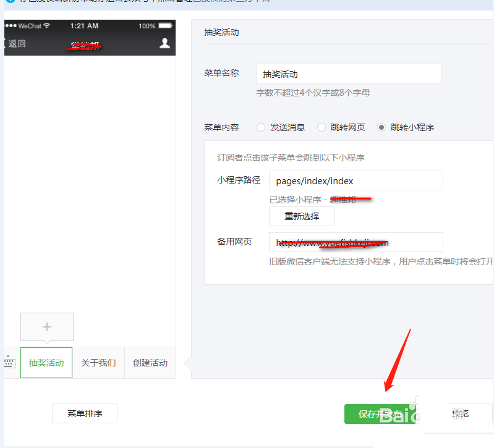This screenshot has width=494, height=448.
Task: Click the 字数不超过4个汉字或8个字母 hint
Action: 313,93
